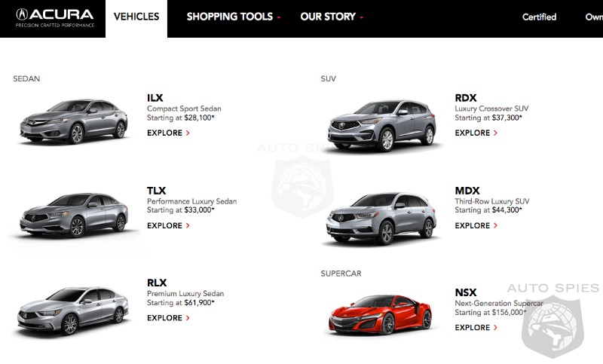Click the red arrow beside MDX Explore
This screenshot has width=603, height=364.
click(x=495, y=225)
